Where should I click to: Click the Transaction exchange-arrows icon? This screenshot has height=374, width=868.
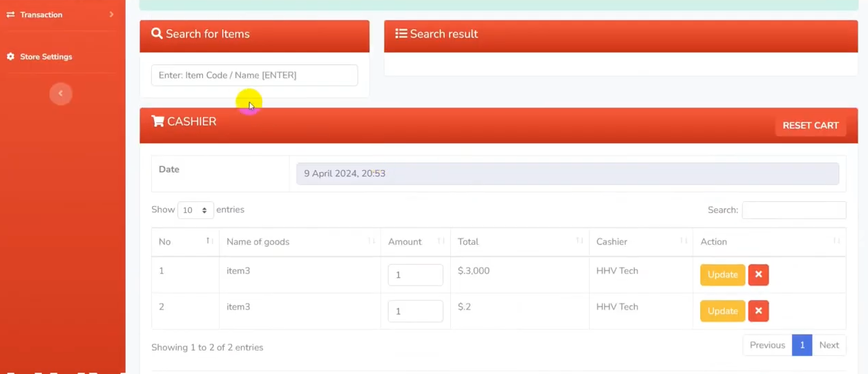(10, 15)
